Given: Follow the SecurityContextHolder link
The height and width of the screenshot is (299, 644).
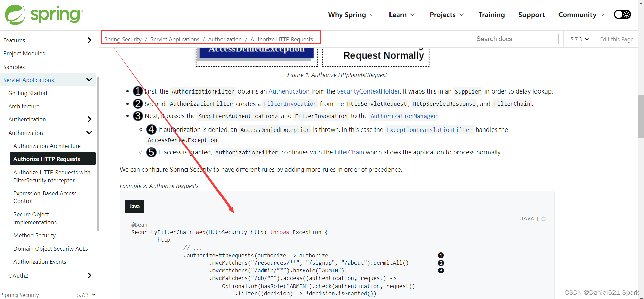Looking at the screenshot, I should pyautogui.click(x=368, y=91).
